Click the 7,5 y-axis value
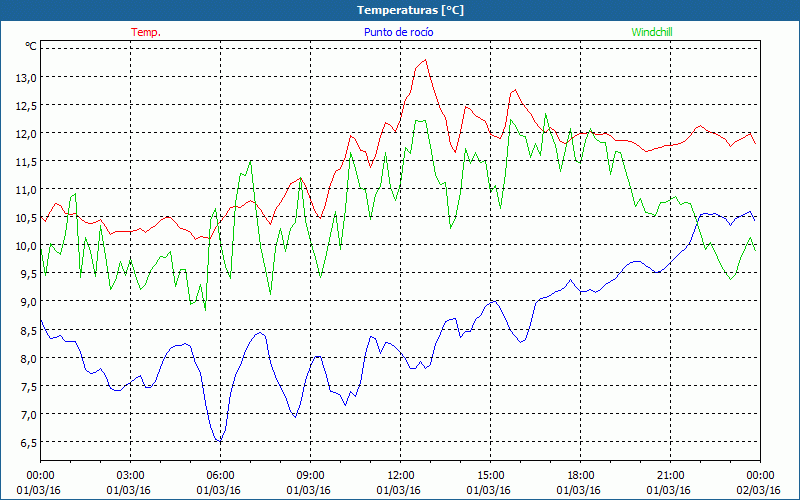The image size is (800, 500). tap(29, 387)
